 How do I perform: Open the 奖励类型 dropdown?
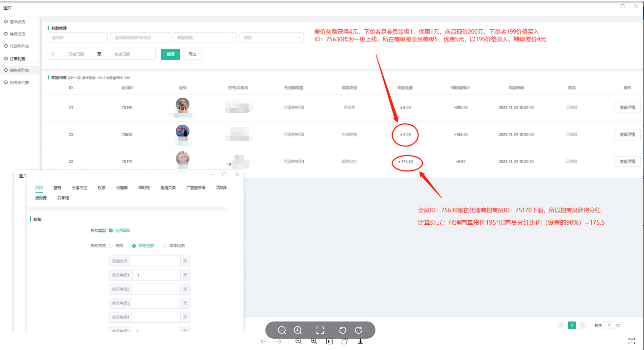click(x=205, y=38)
